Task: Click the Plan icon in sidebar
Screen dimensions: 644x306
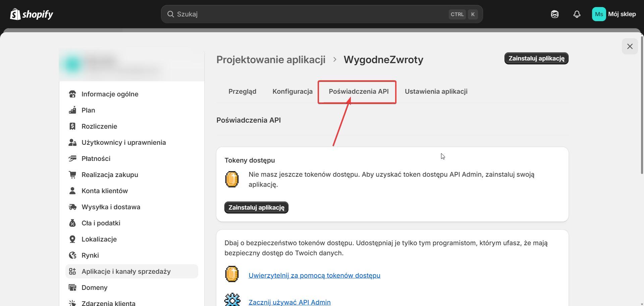Action: (x=72, y=110)
